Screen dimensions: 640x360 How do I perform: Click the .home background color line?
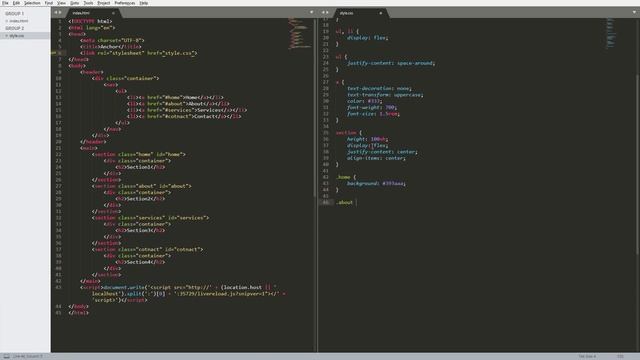pos(376,183)
